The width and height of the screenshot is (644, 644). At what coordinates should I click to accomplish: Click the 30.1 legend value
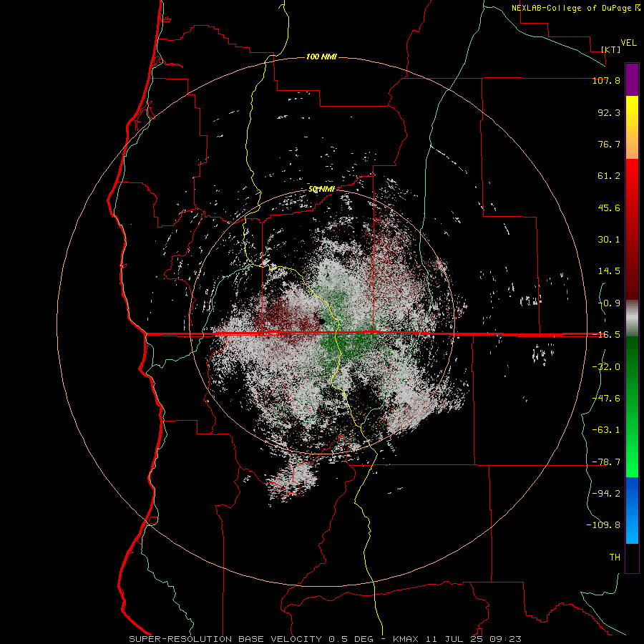coord(609,240)
